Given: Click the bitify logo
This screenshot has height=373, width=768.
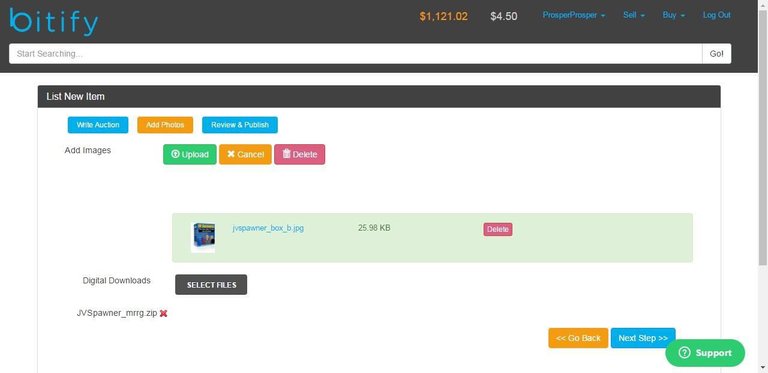Looking at the screenshot, I should tap(53, 22).
